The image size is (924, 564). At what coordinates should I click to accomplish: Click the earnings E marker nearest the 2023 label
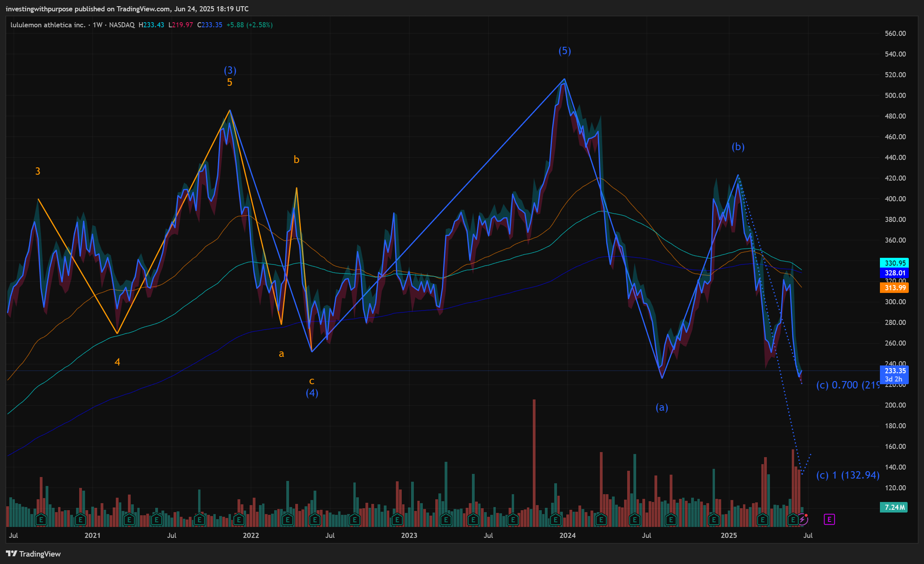pyautogui.click(x=397, y=520)
